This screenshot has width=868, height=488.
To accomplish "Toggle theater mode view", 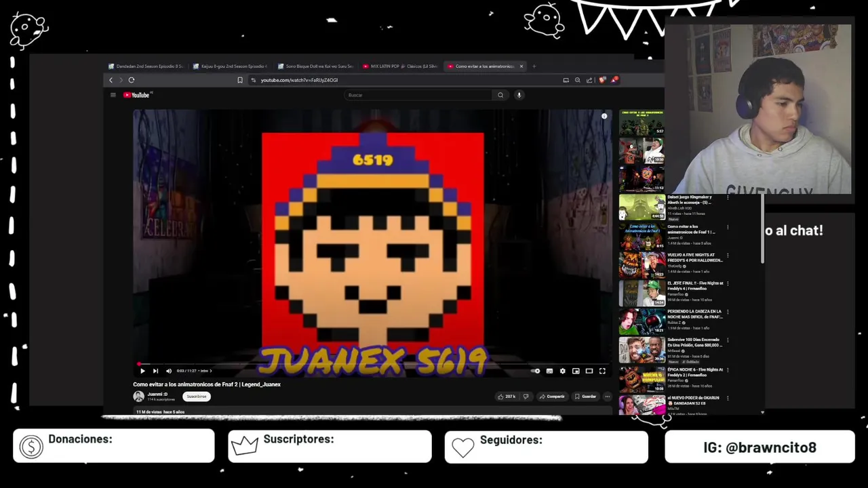I will click(589, 371).
